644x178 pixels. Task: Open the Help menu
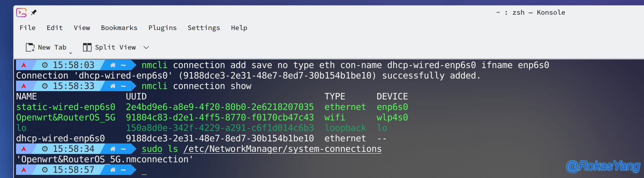[239, 28]
